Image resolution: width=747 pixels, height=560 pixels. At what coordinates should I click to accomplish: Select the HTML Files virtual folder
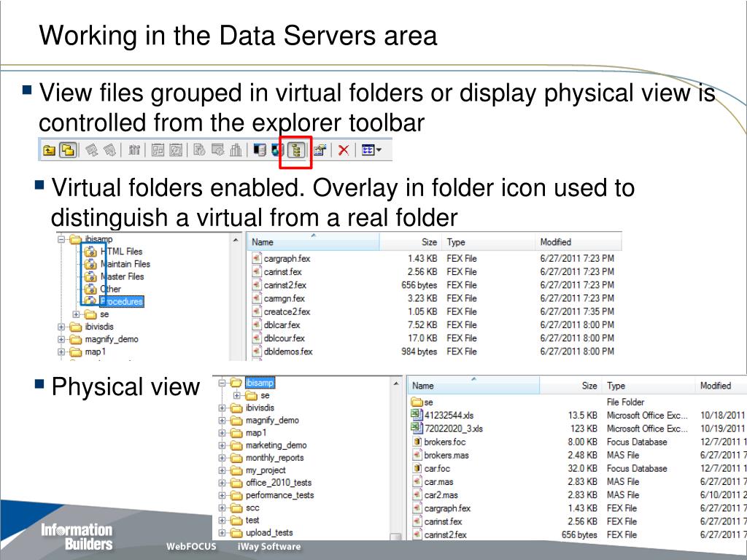tap(122, 252)
